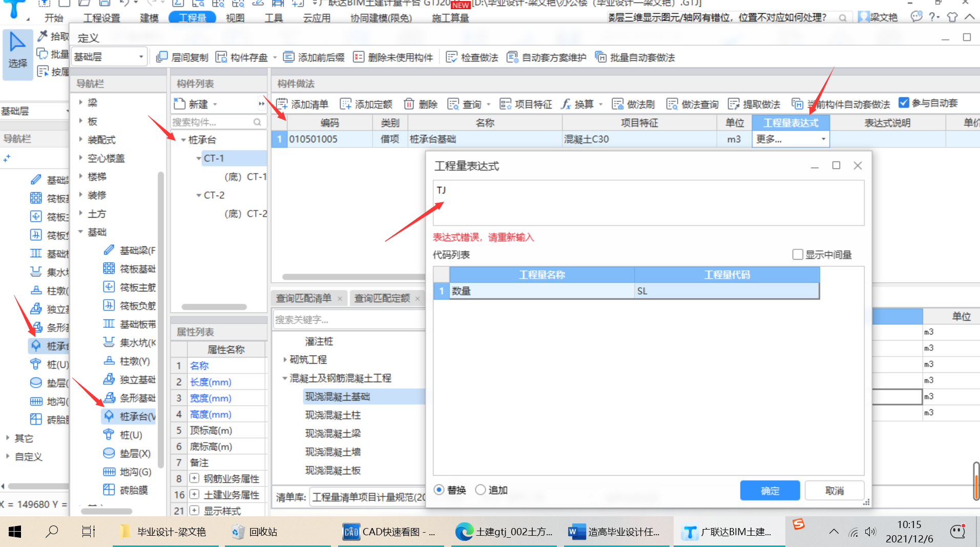The image size is (980, 547).
Task: Click component list horizontal scrollbar
Action: [x=214, y=307]
